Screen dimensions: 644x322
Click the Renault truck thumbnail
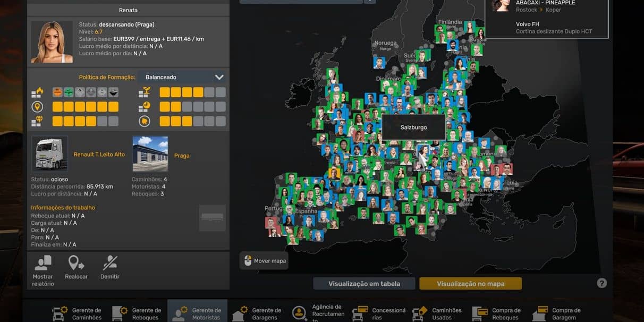pos(49,154)
